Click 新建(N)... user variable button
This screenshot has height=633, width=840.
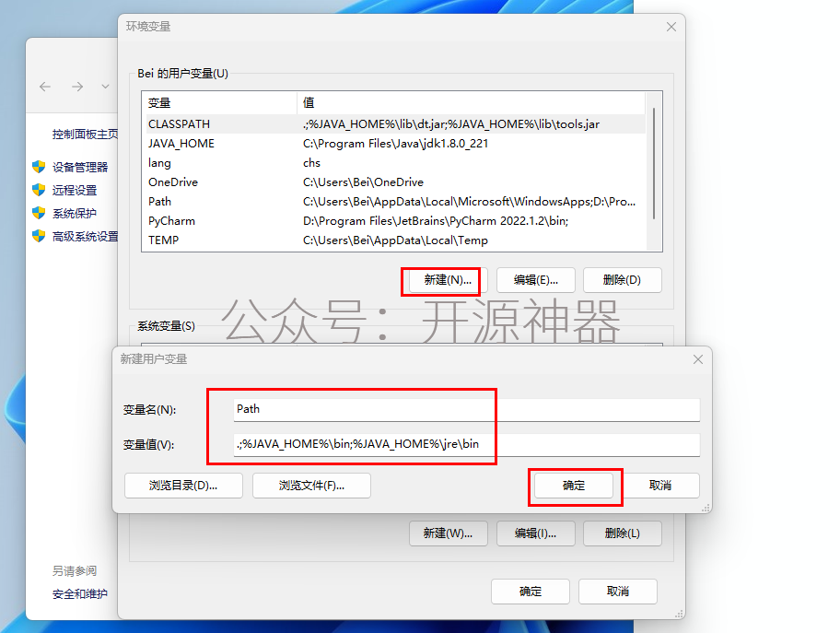click(448, 280)
